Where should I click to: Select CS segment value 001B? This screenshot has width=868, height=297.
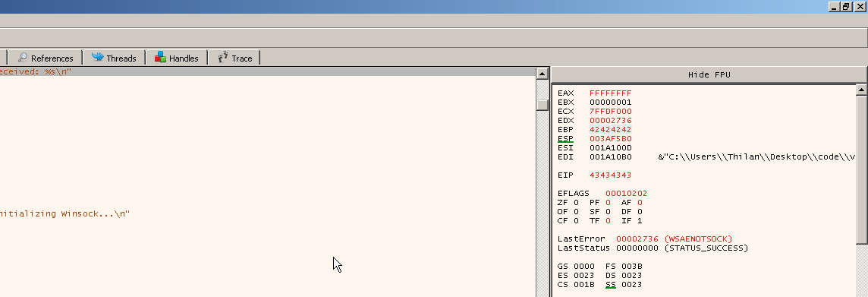tap(584, 284)
